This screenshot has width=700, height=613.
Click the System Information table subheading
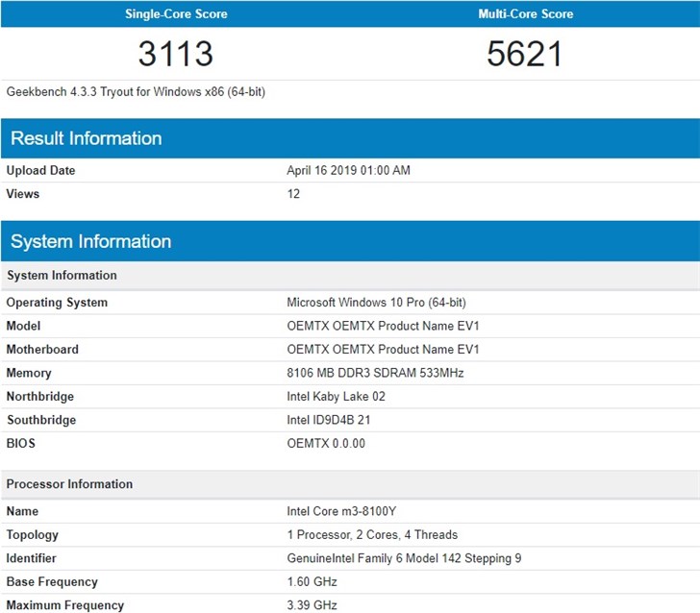click(x=62, y=276)
